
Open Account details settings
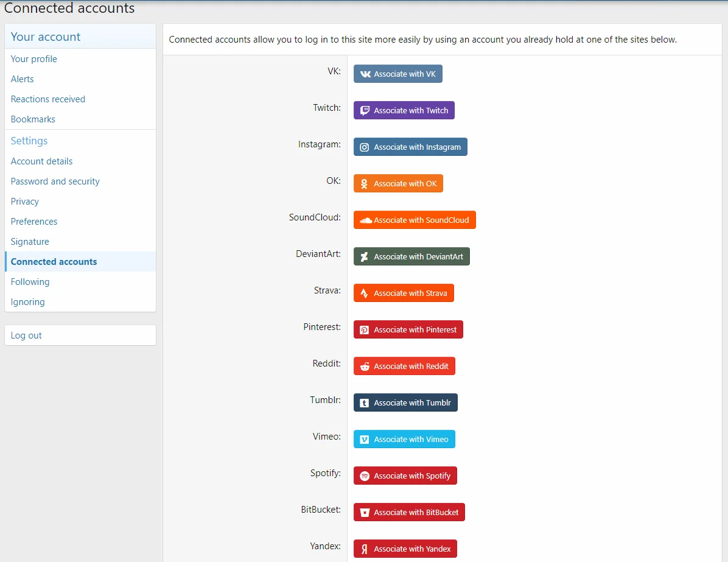(80, 161)
